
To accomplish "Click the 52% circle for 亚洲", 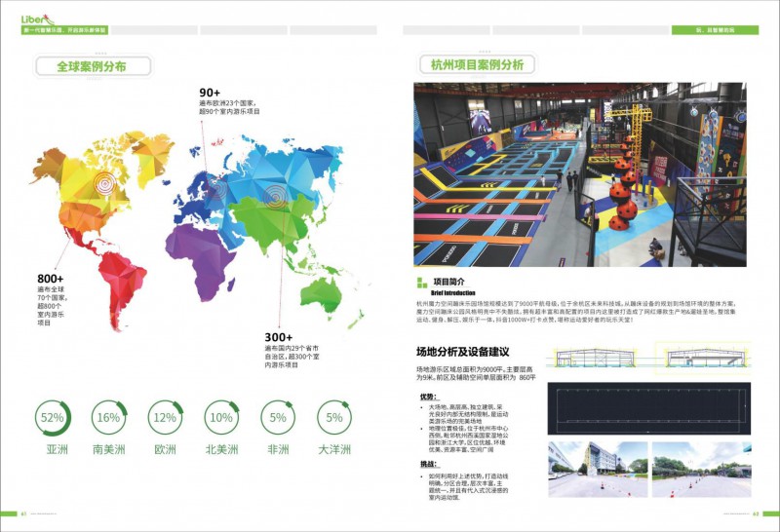I will tap(54, 418).
